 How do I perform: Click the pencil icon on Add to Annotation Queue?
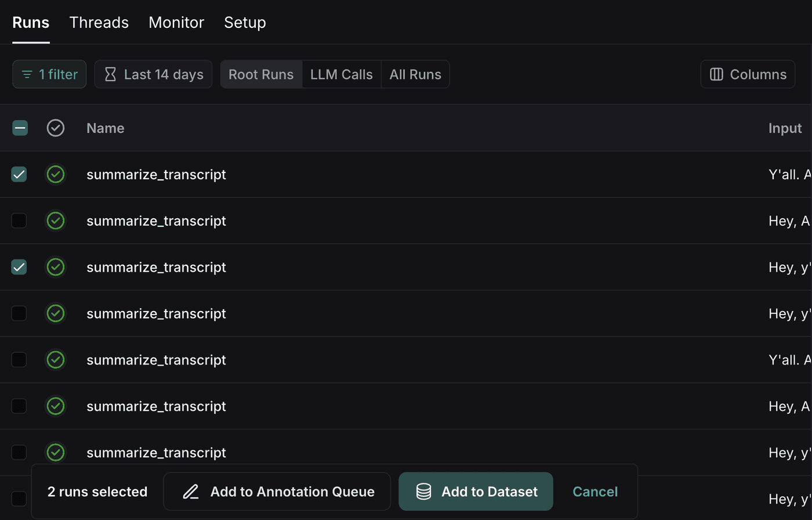191,492
